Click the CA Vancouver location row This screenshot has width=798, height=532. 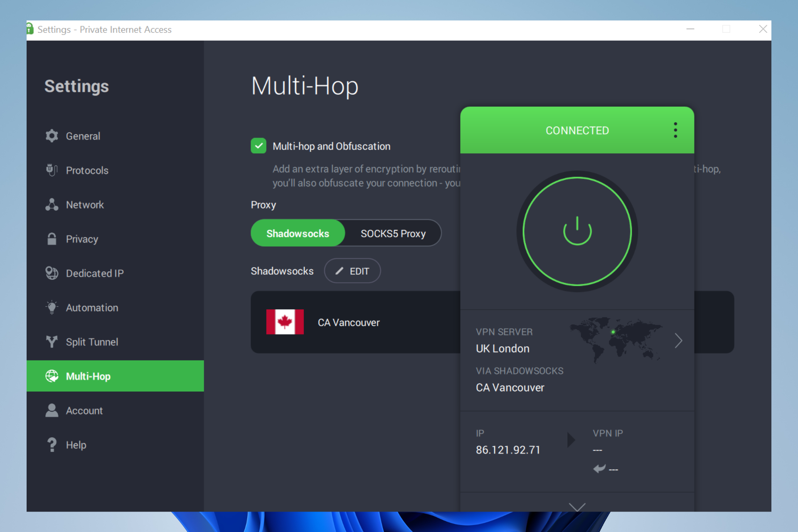[x=355, y=322]
